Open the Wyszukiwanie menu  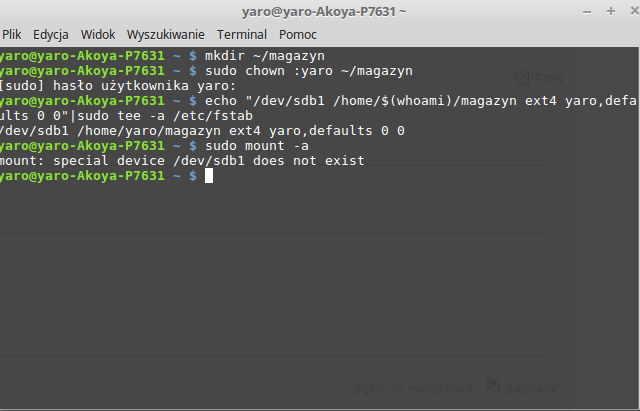(x=166, y=35)
